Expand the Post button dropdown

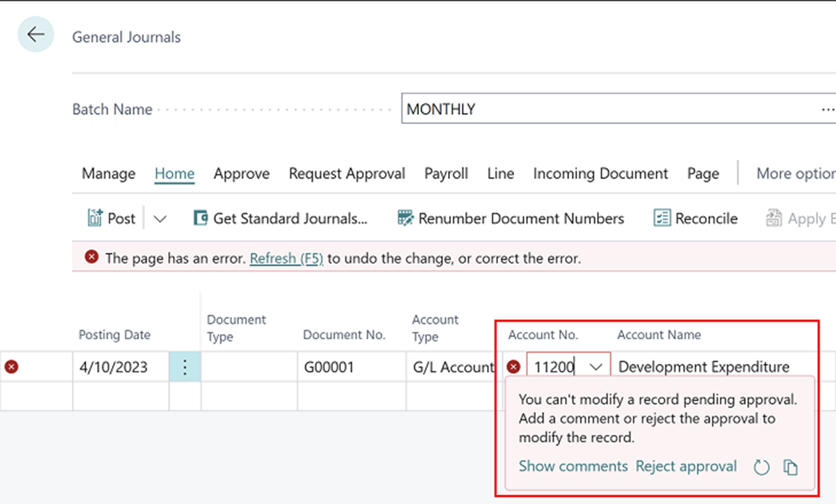[159, 218]
